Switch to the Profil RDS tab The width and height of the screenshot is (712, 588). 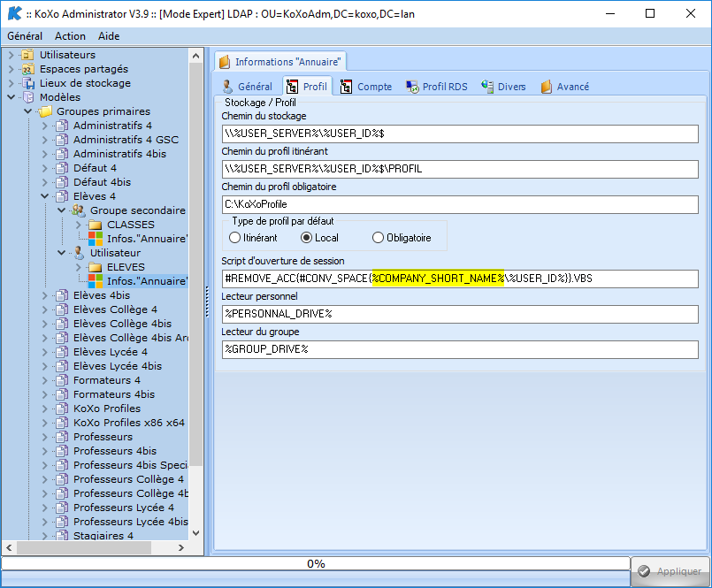pos(437,87)
